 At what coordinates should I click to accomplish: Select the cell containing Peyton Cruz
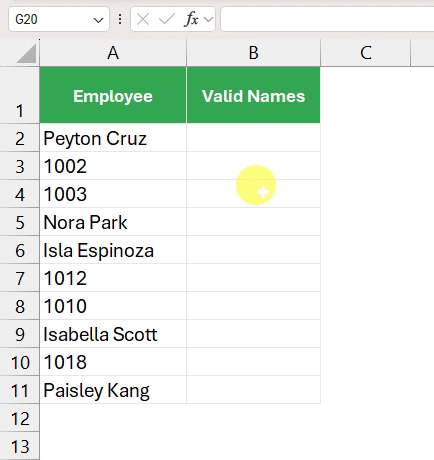[113, 138]
